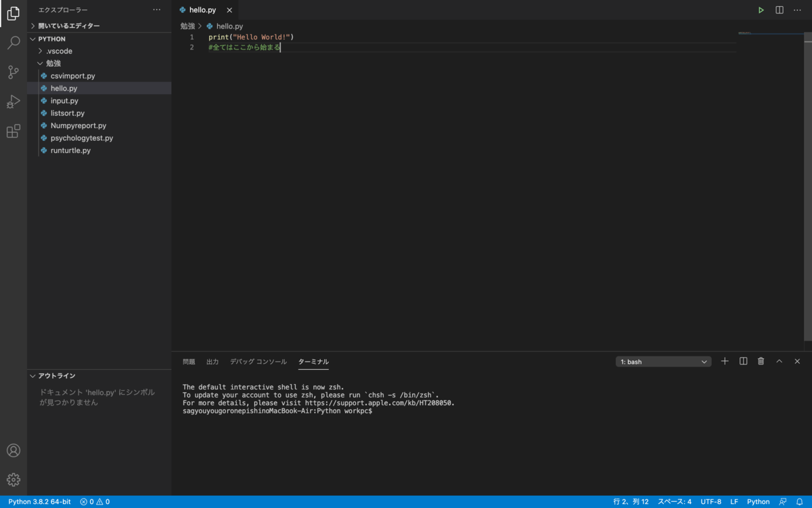812x508 pixels.
Task: Click the 勉強 breadcrumb segment
Action: point(187,26)
